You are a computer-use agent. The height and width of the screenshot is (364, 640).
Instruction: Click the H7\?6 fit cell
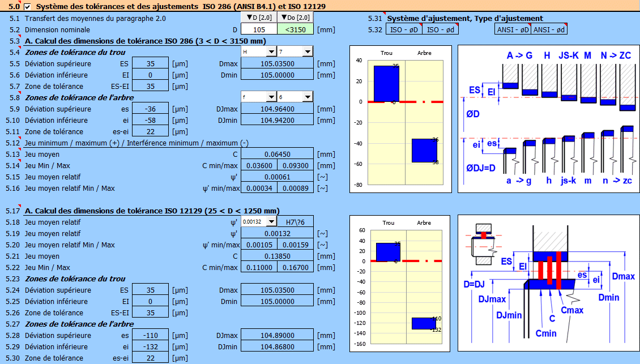point(296,222)
